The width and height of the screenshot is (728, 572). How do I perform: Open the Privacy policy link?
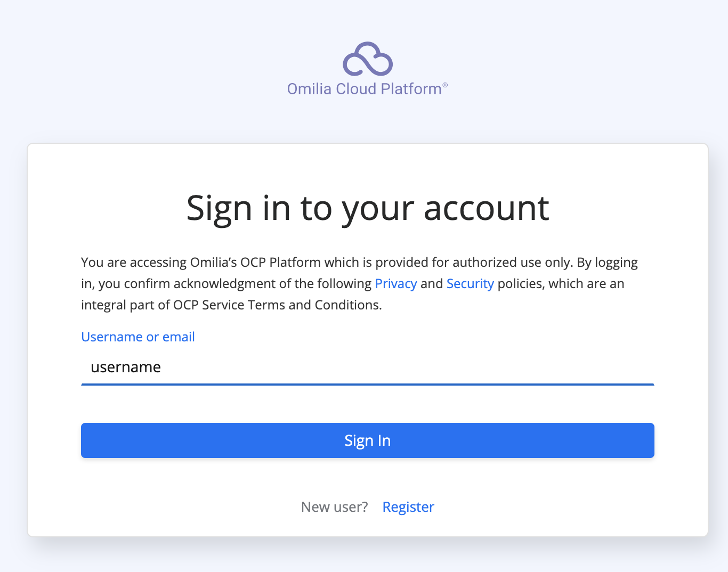pos(395,283)
